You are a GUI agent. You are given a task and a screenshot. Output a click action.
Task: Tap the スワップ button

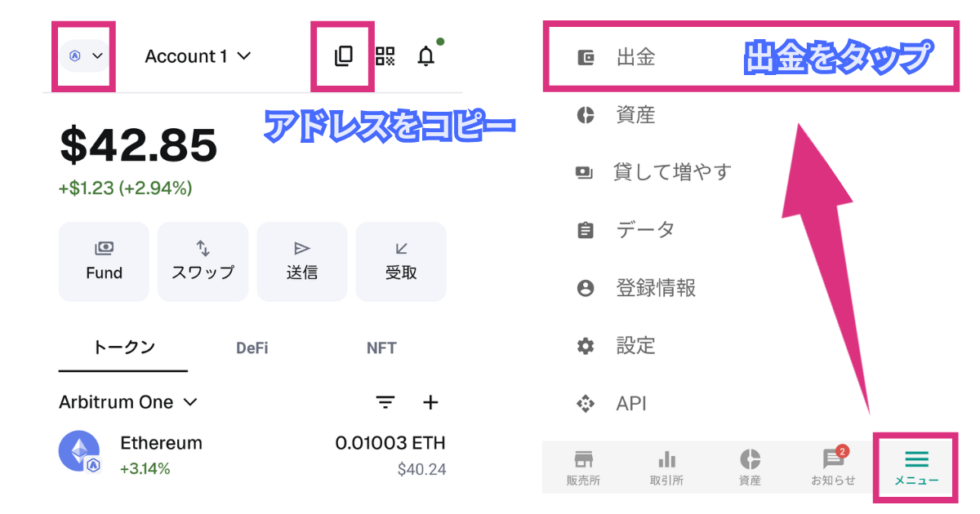tap(203, 262)
